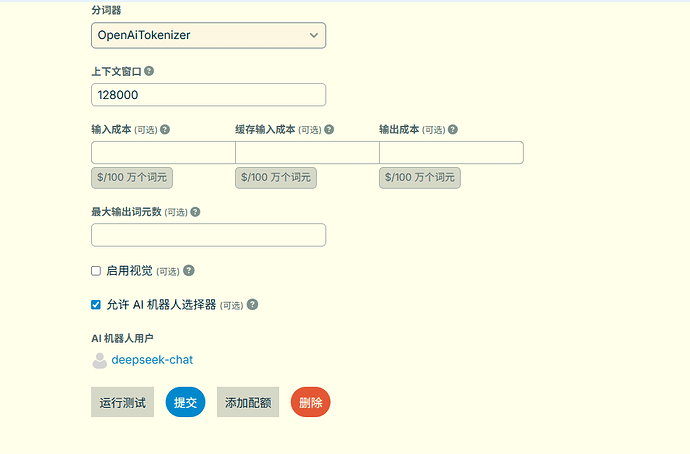Click the 输入成本 help icon
The image size is (690, 454).
click(x=165, y=129)
